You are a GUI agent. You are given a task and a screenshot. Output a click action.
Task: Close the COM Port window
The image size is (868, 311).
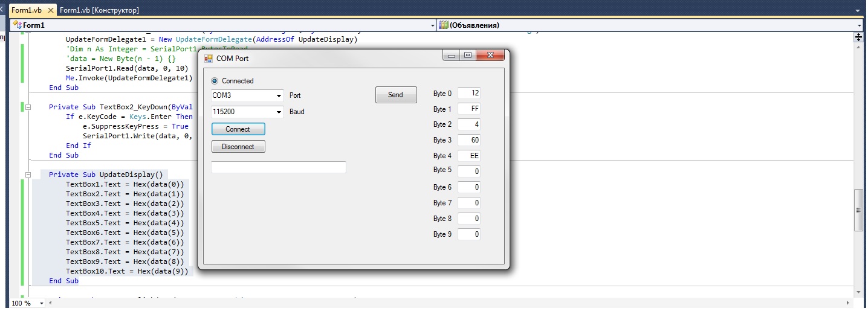coord(490,56)
